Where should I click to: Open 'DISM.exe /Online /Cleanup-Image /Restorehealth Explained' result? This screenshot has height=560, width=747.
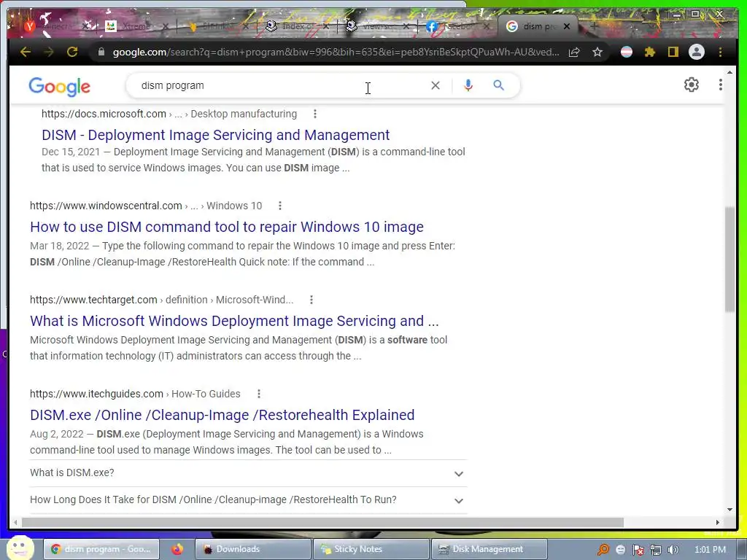click(222, 415)
